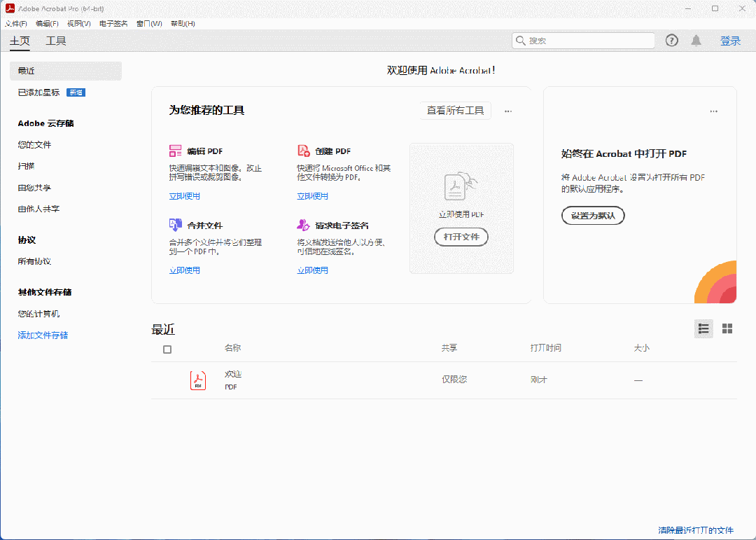
Task: Click the Request E-signatures (请求电子签名) icon
Action: [x=303, y=225]
